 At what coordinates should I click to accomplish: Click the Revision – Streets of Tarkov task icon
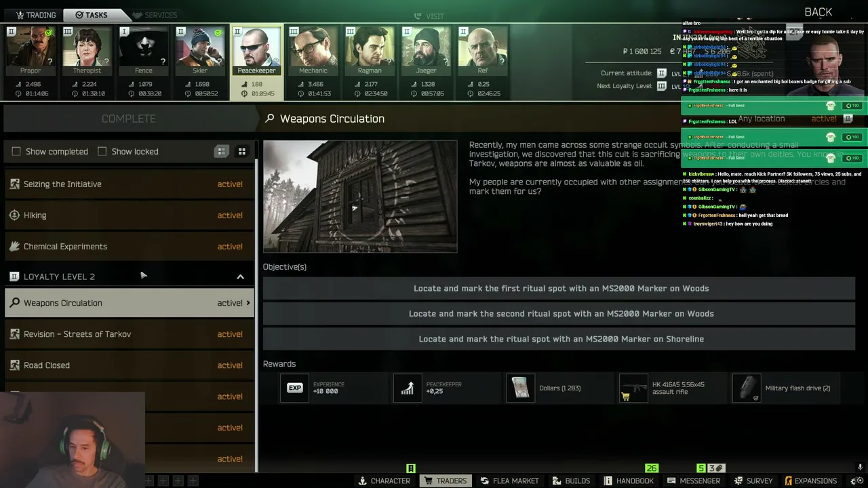click(x=14, y=334)
